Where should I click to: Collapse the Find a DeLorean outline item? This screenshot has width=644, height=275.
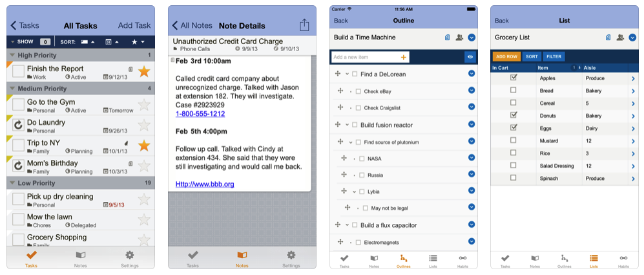point(347,74)
